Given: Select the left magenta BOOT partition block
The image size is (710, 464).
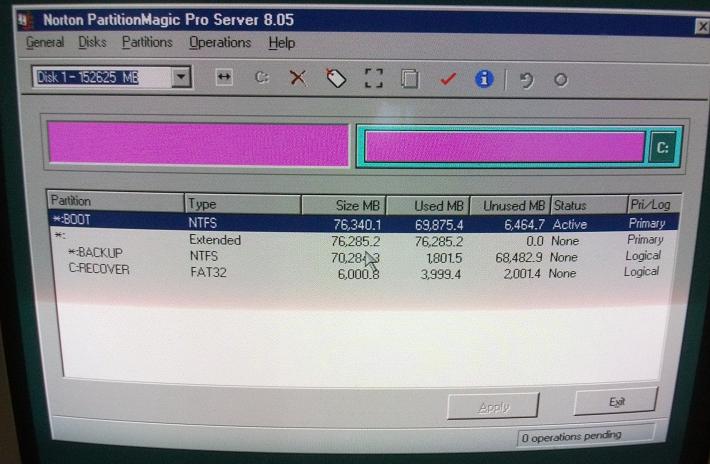Looking at the screenshot, I should click(198, 144).
